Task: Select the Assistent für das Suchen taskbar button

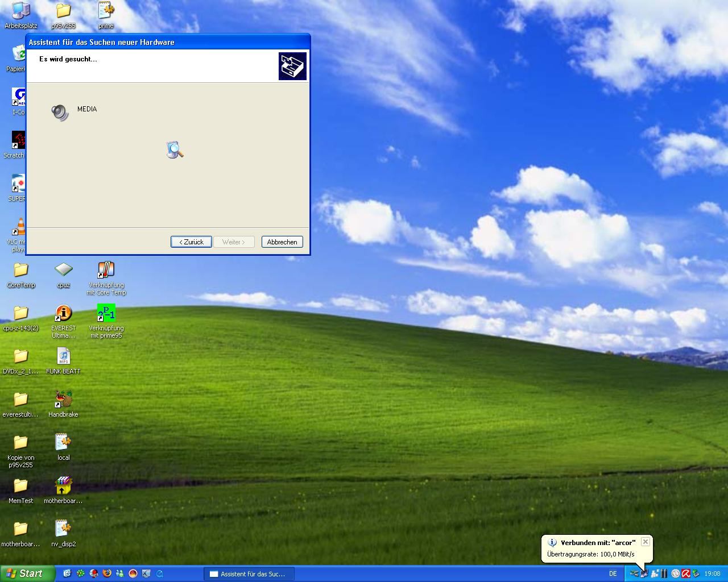Action: [249, 574]
